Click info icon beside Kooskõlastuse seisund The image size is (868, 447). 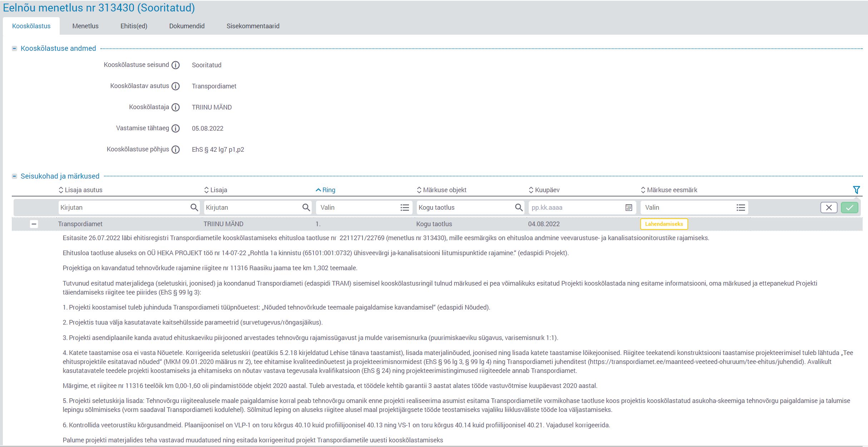(176, 65)
